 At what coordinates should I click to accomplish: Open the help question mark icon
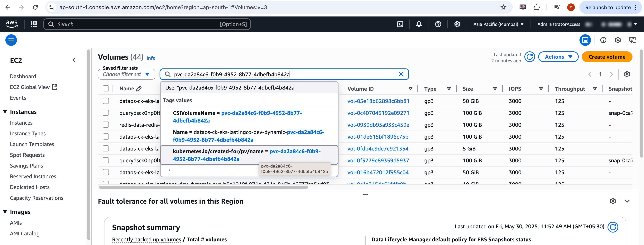(x=438, y=24)
